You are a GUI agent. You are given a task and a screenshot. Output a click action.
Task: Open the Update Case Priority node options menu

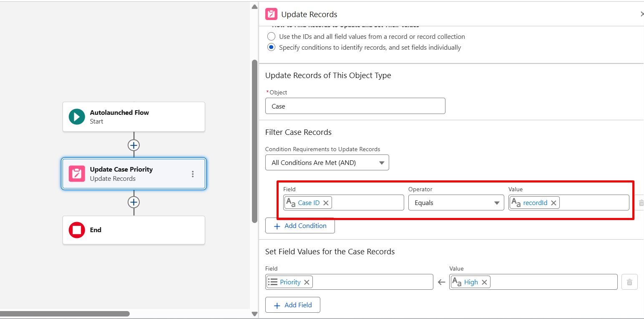coord(193,174)
